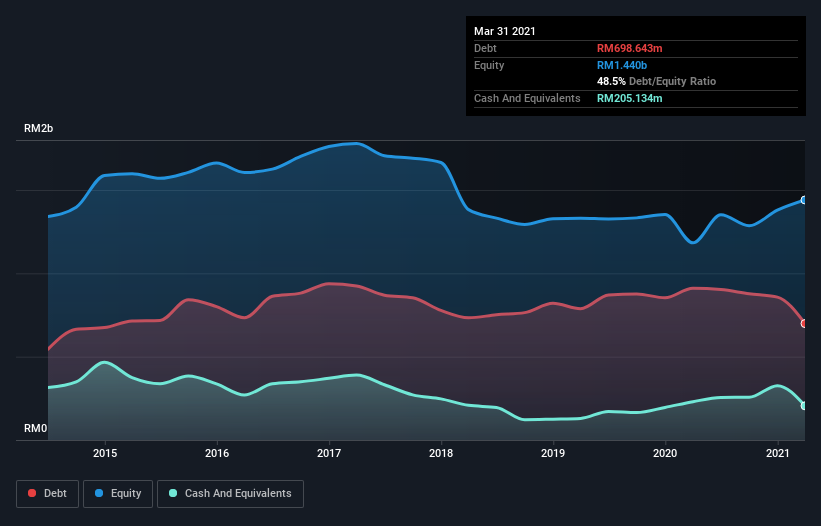The image size is (821, 526).
Task: Toggle the Equity legend button
Action: coord(118,493)
